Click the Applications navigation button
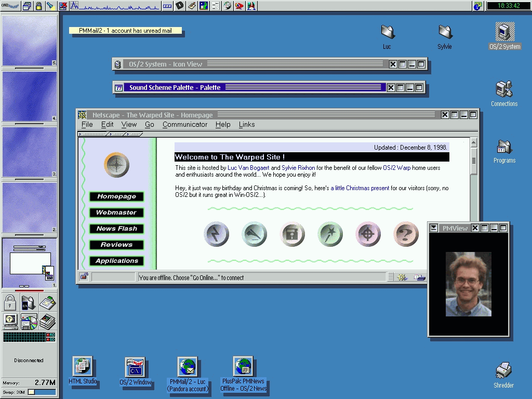 (116, 261)
